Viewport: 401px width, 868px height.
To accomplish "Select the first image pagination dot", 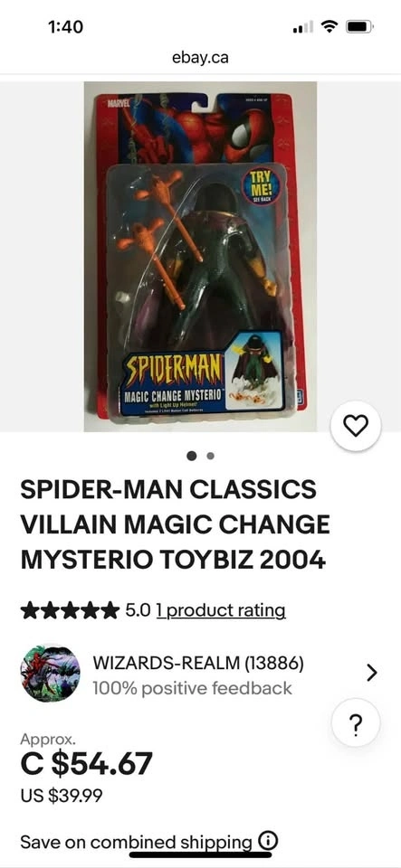I will (192, 456).
